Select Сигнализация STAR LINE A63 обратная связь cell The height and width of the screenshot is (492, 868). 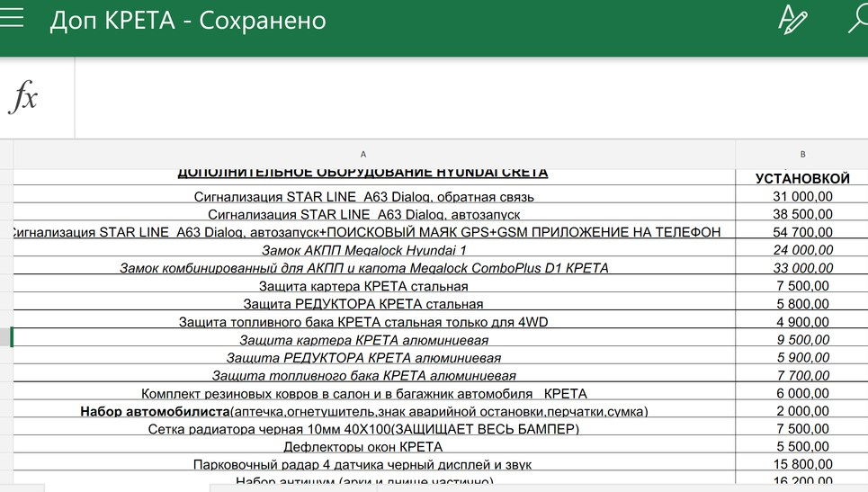point(374,194)
